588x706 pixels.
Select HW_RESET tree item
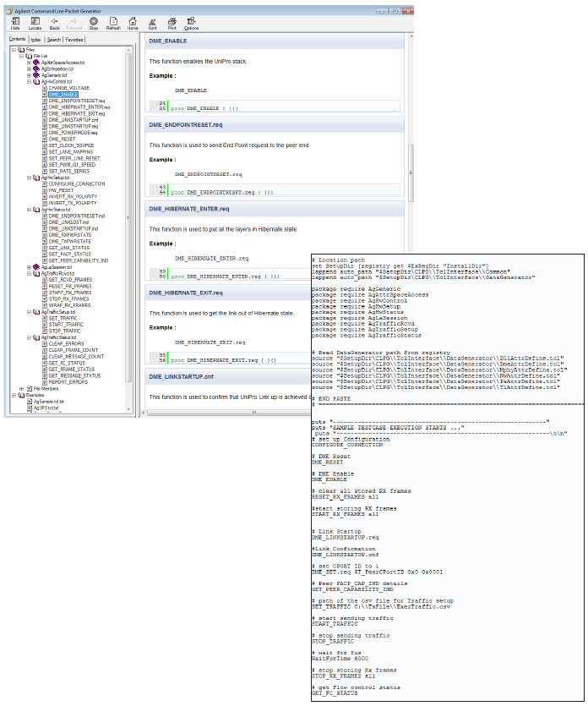tap(61, 190)
